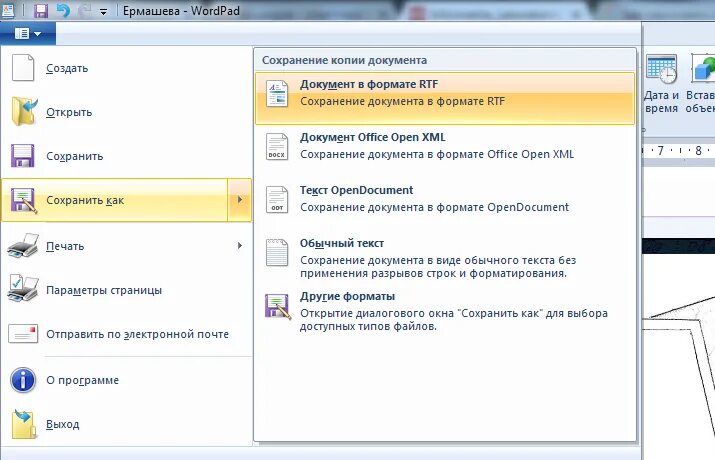The width and height of the screenshot is (715, 460).
Task: Open Другие форматы save dialog option
Action: pyautogui.click(x=445, y=311)
